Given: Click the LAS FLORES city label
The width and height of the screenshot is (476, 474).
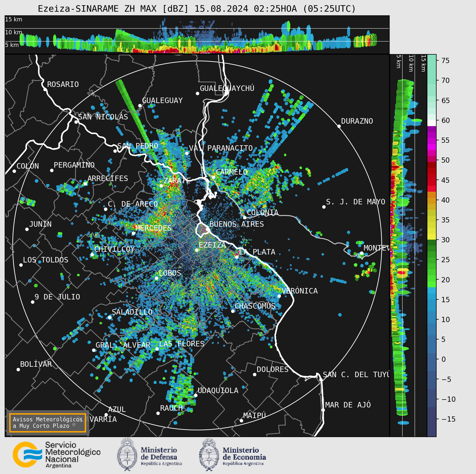Looking at the screenshot, I should (182, 344).
